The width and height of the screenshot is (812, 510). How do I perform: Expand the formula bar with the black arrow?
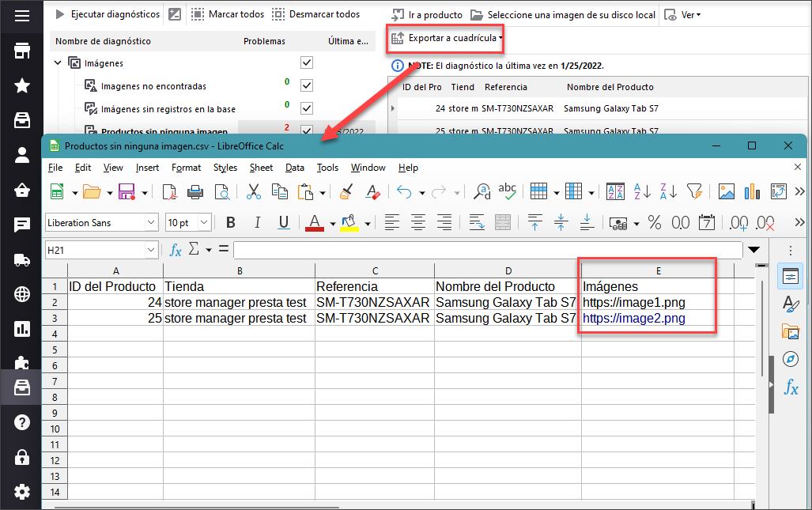(754, 250)
